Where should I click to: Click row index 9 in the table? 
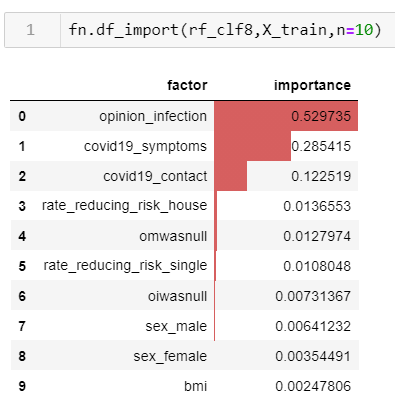tap(22, 386)
